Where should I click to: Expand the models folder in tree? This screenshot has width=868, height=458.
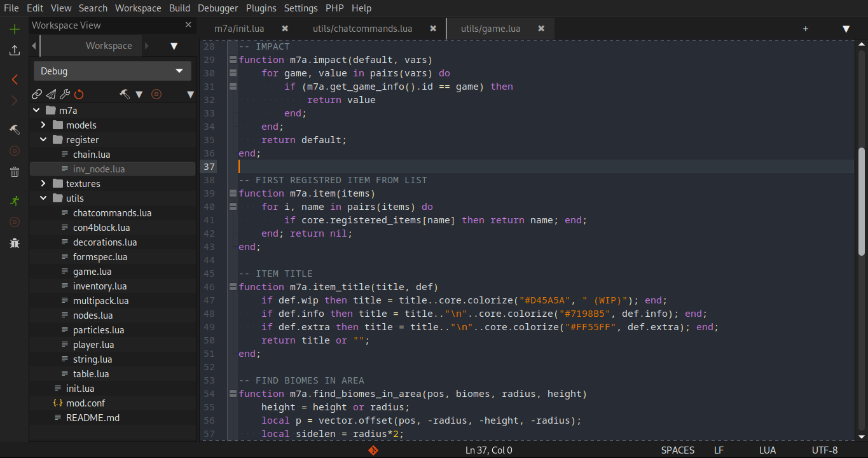(x=43, y=125)
